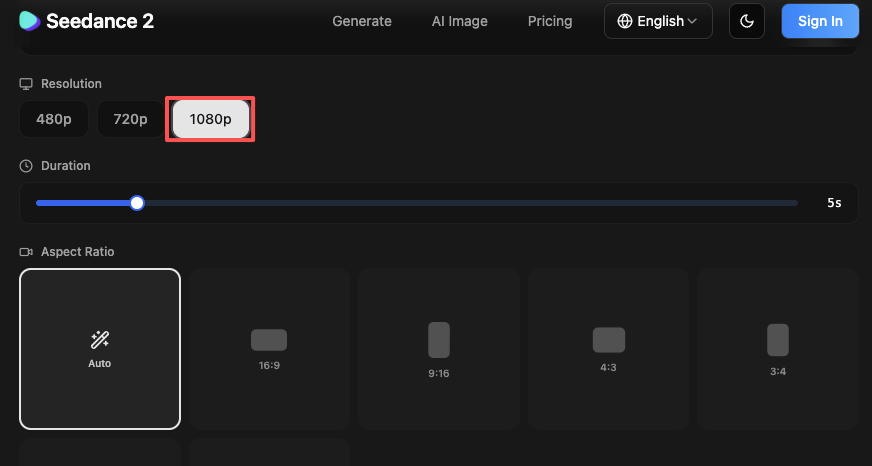Click the globe icon in language selector
This screenshot has width=872, height=466.
click(x=625, y=21)
